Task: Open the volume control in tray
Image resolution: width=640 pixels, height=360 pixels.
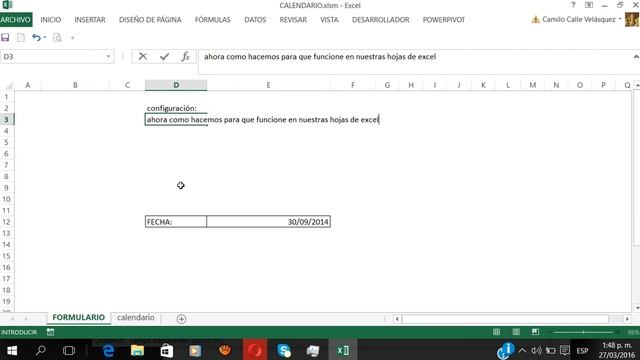Action: pyautogui.click(x=536, y=350)
